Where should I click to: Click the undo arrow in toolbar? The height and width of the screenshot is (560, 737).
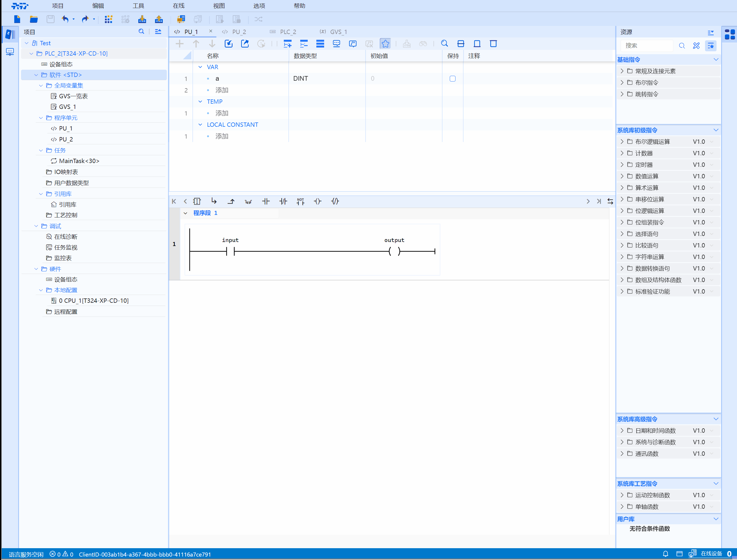[65, 19]
